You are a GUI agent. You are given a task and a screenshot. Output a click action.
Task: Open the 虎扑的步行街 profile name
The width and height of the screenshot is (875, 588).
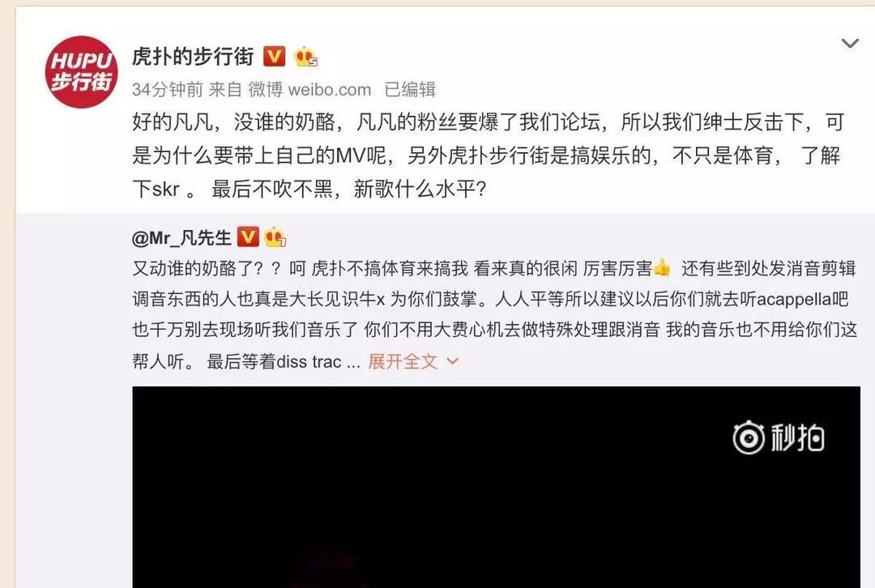[x=193, y=57]
